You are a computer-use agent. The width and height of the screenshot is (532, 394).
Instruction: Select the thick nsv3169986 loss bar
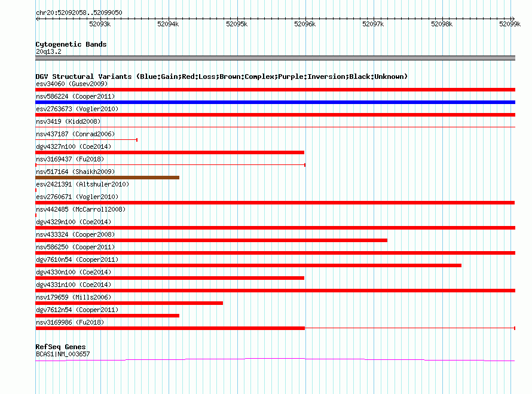(x=170, y=328)
